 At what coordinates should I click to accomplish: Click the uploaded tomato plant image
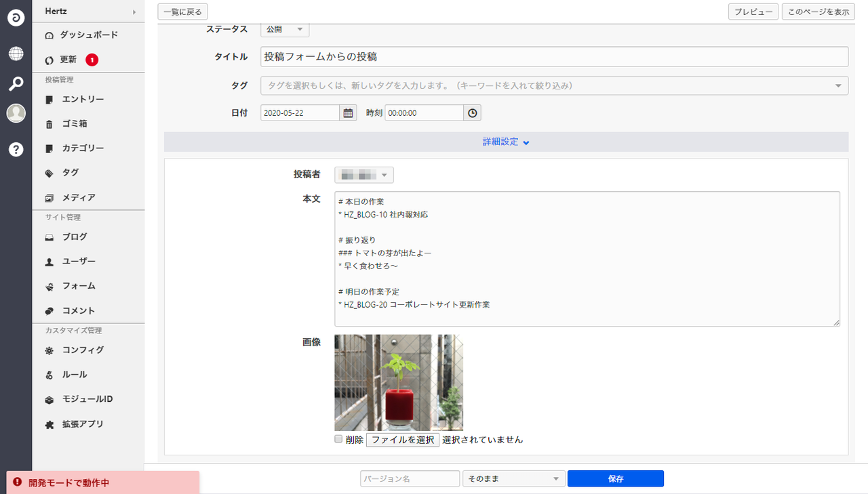point(399,382)
